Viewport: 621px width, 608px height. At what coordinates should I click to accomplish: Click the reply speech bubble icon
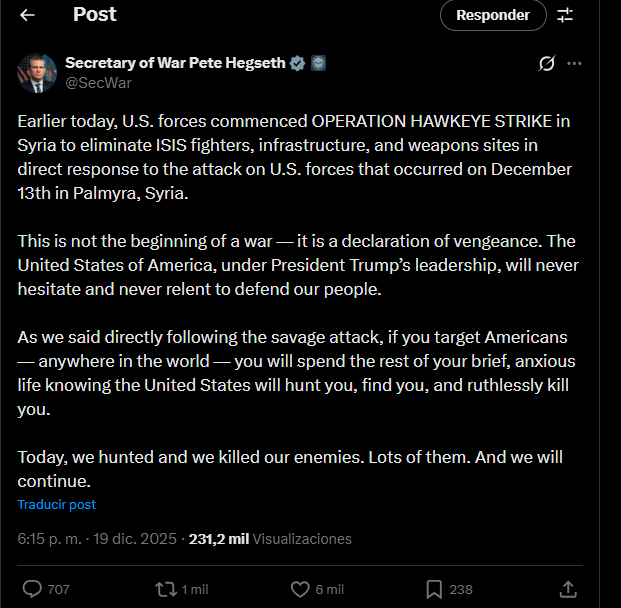(x=32, y=589)
